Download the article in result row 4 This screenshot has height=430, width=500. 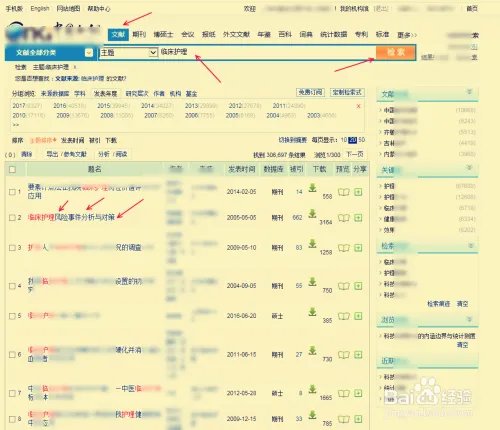(312, 282)
